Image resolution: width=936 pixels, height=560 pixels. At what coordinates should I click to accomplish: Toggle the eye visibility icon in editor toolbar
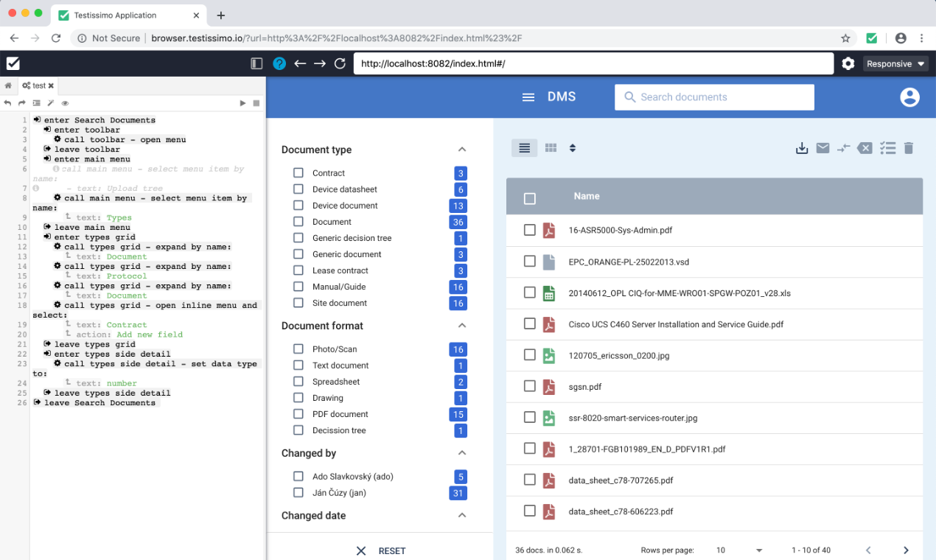tap(65, 103)
